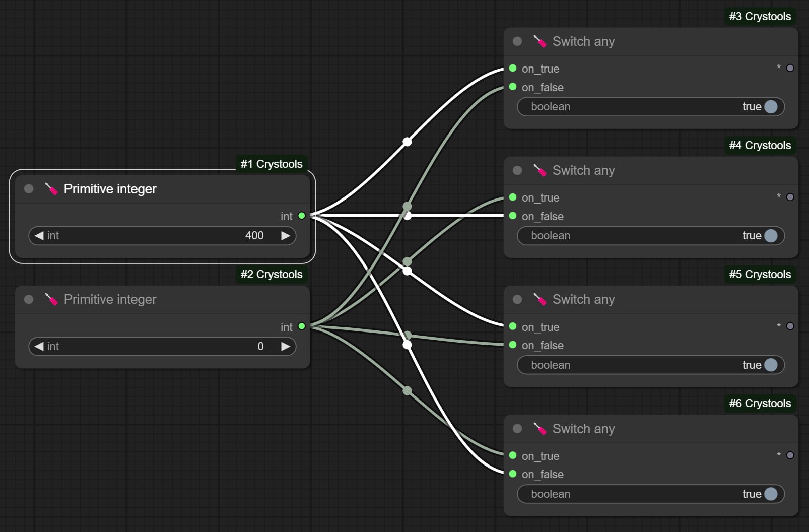Click the Crystools icon on #3 Switch any
This screenshot has height=532, width=809.
[x=540, y=41]
